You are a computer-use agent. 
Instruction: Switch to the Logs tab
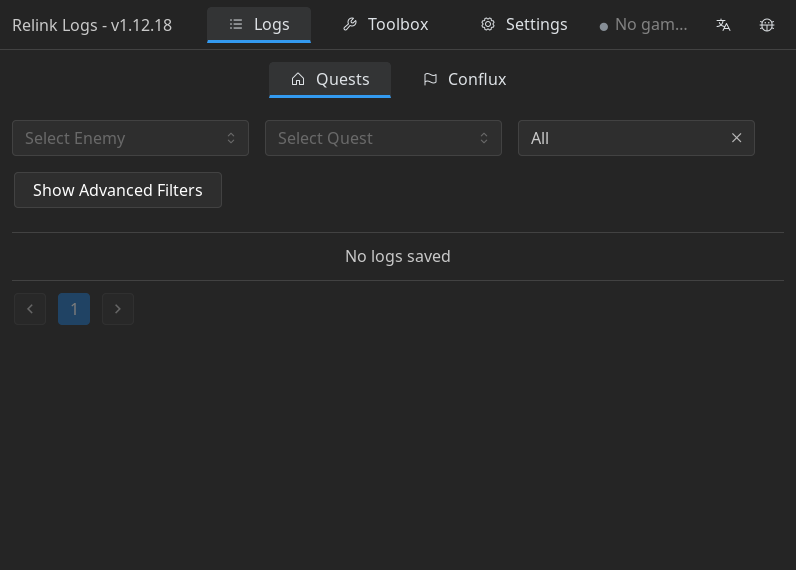259,25
